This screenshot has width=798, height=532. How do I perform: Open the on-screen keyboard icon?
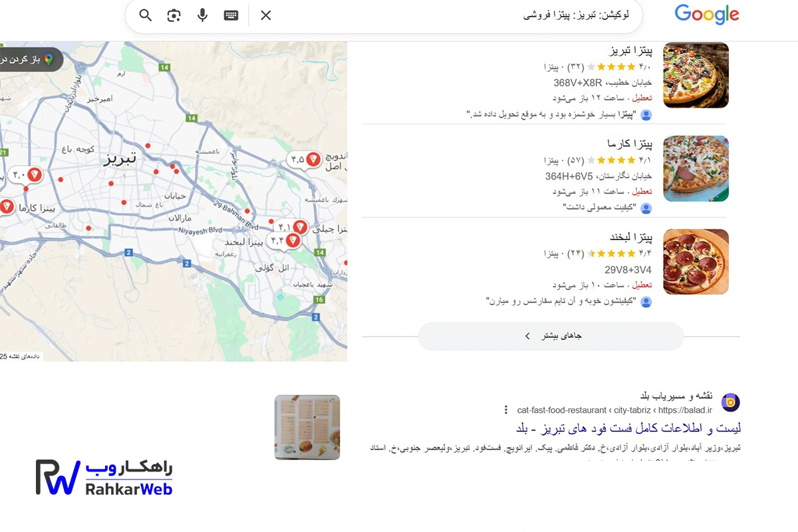point(231,15)
